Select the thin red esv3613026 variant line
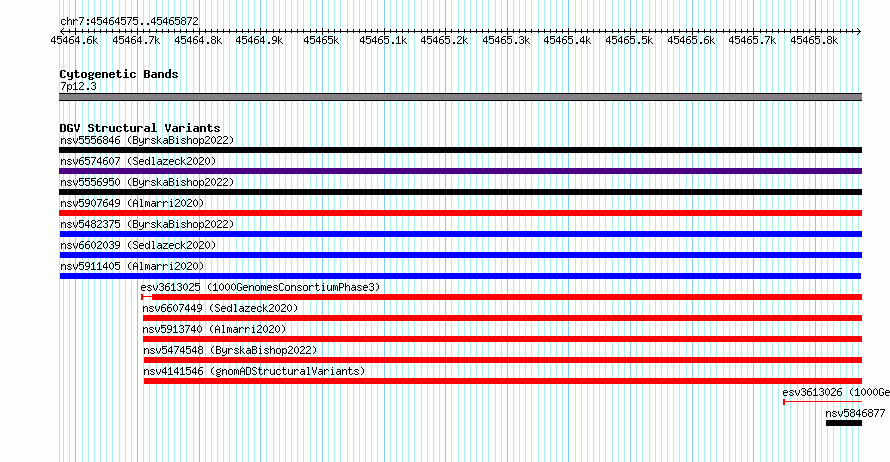Viewport: 890px width, 462px height. click(x=822, y=402)
